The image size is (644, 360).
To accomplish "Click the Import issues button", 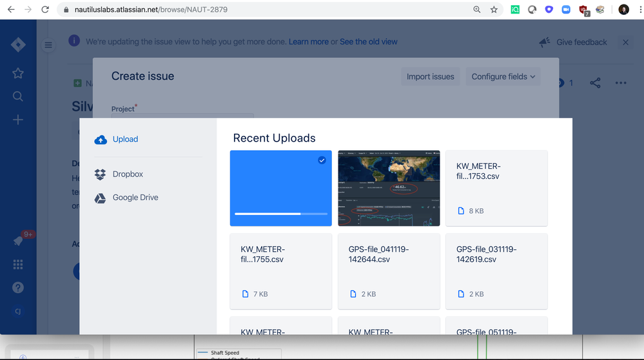I will pos(430,77).
